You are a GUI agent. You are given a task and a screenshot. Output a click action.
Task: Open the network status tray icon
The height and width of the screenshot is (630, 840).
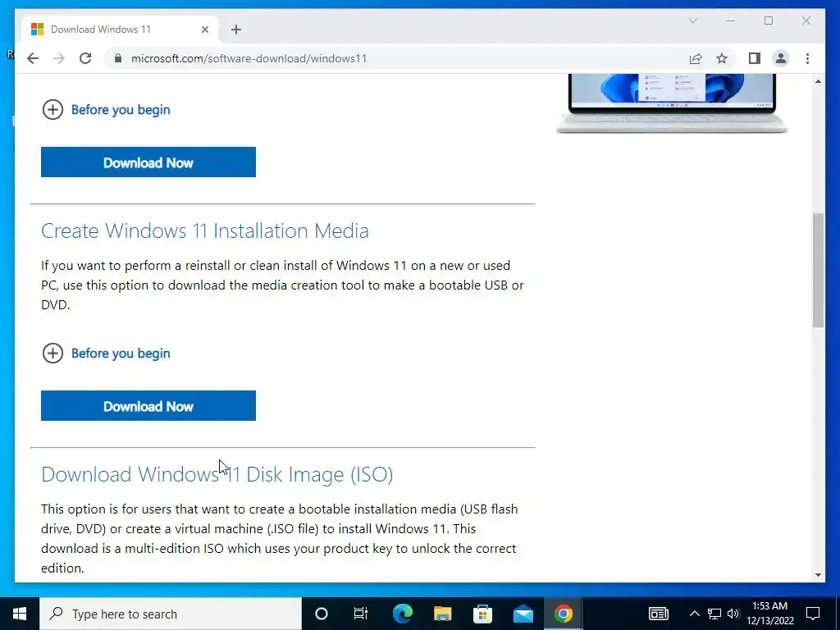(x=714, y=614)
